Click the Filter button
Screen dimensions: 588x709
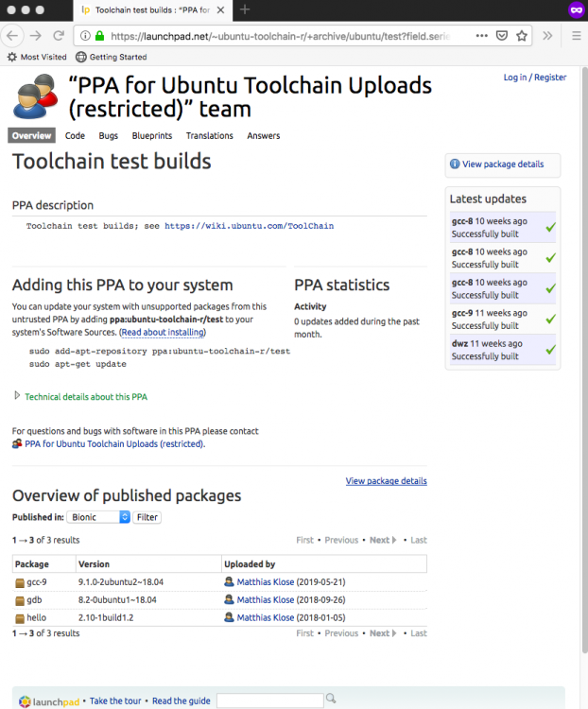click(147, 517)
